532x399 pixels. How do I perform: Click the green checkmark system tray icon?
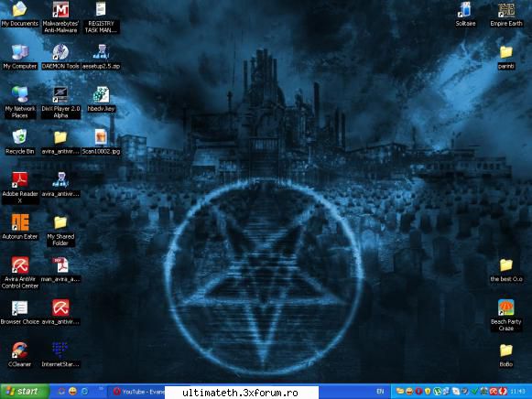(474, 392)
